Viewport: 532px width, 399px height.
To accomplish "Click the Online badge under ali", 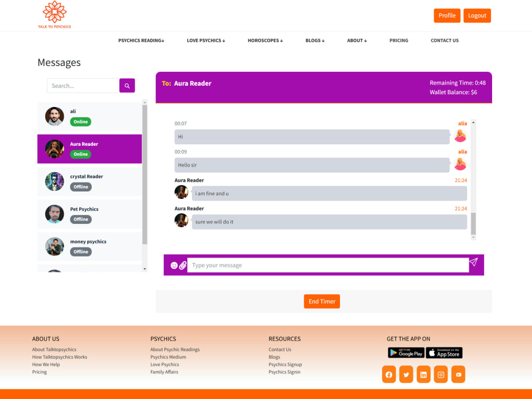I will pyautogui.click(x=80, y=122).
